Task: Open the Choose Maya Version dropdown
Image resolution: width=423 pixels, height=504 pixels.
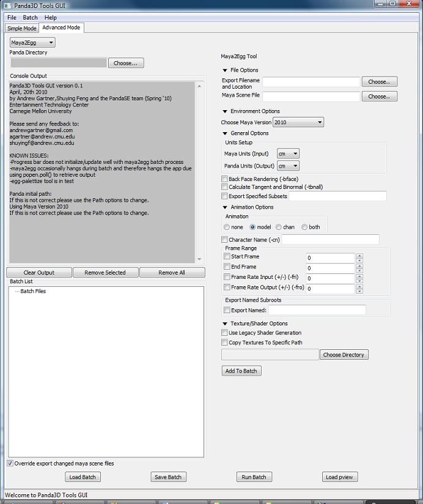Action: click(298, 122)
